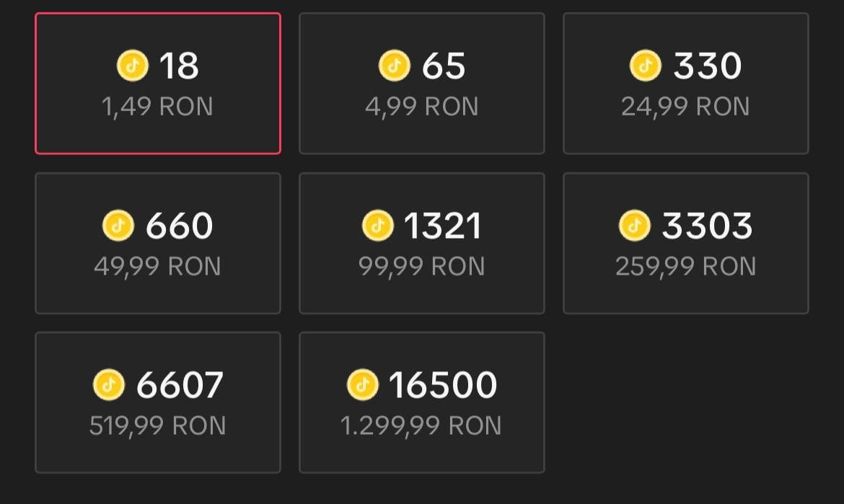
Task: Hit the coin icon next to 6607
Action: click(x=109, y=385)
